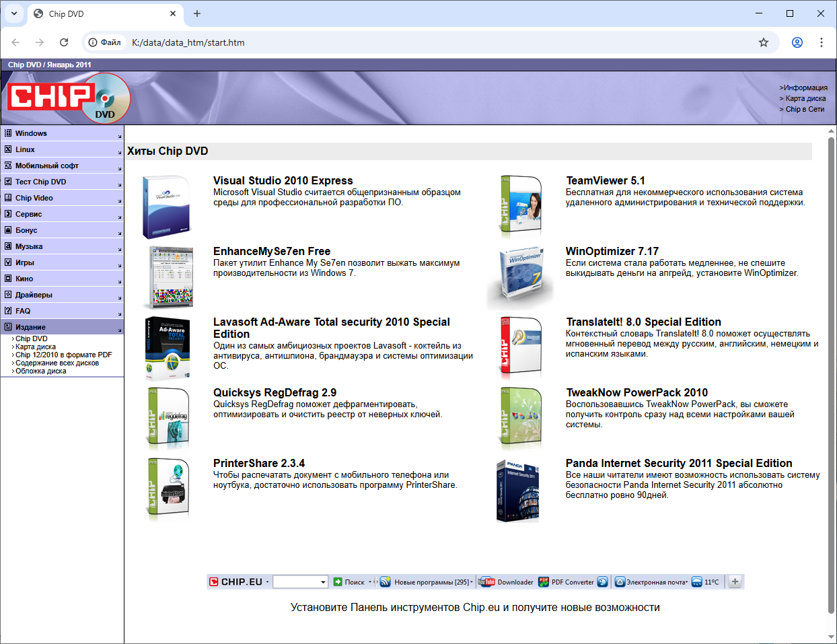Viewport: 837px width, 644px height.
Task: Collapse the Издание sidebar section
Action: click(x=62, y=327)
